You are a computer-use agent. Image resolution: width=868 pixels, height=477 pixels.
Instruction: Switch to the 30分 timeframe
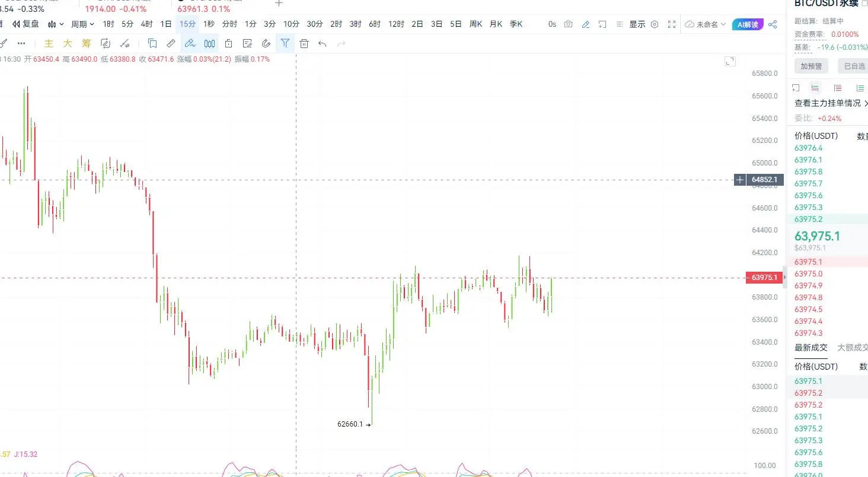click(315, 24)
